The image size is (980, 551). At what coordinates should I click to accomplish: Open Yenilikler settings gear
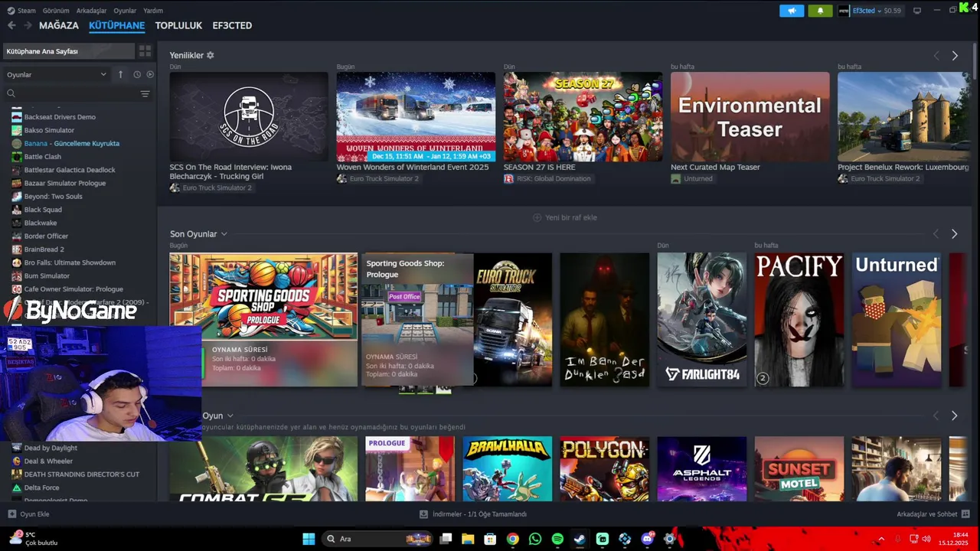point(211,55)
